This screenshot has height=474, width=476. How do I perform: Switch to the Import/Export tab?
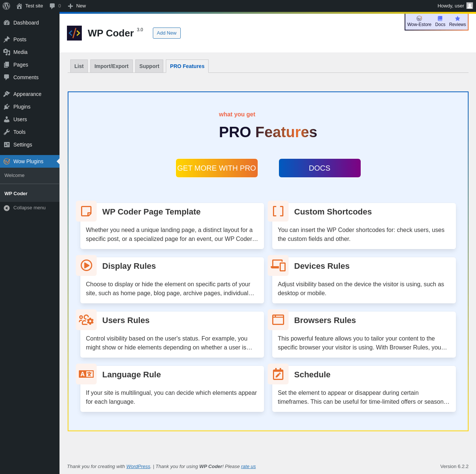pos(112,66)
